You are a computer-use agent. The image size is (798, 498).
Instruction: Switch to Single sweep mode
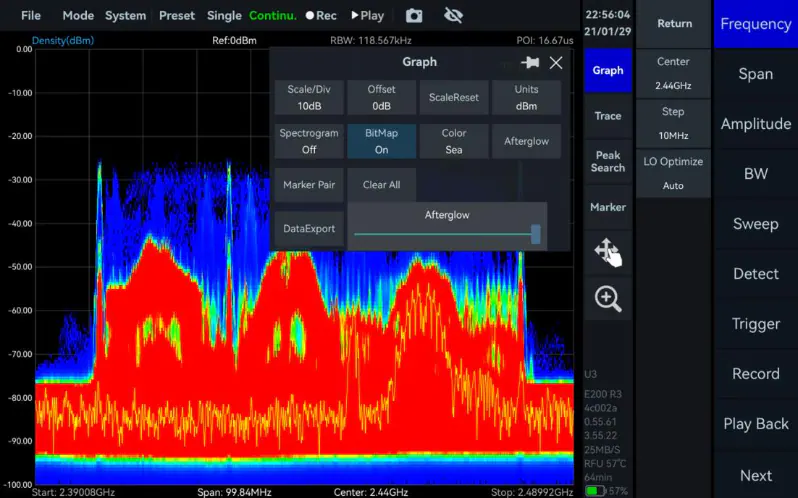click(x=224, y=16)
